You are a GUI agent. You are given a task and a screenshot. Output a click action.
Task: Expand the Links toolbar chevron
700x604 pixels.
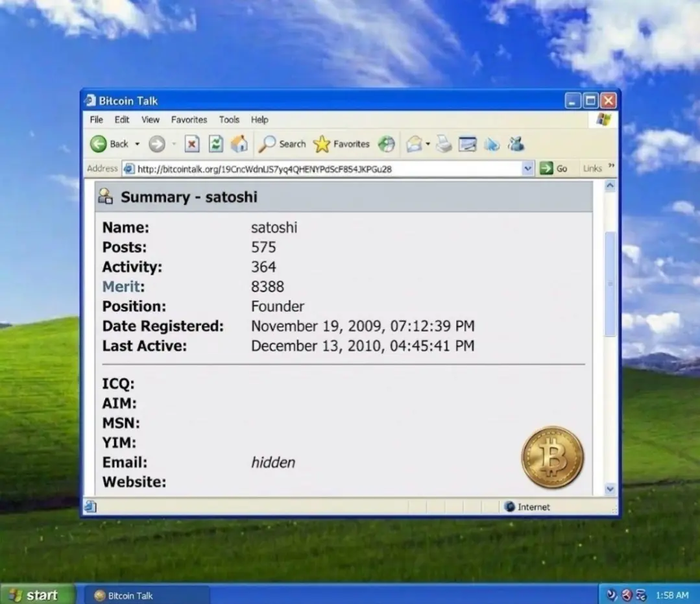611,167
